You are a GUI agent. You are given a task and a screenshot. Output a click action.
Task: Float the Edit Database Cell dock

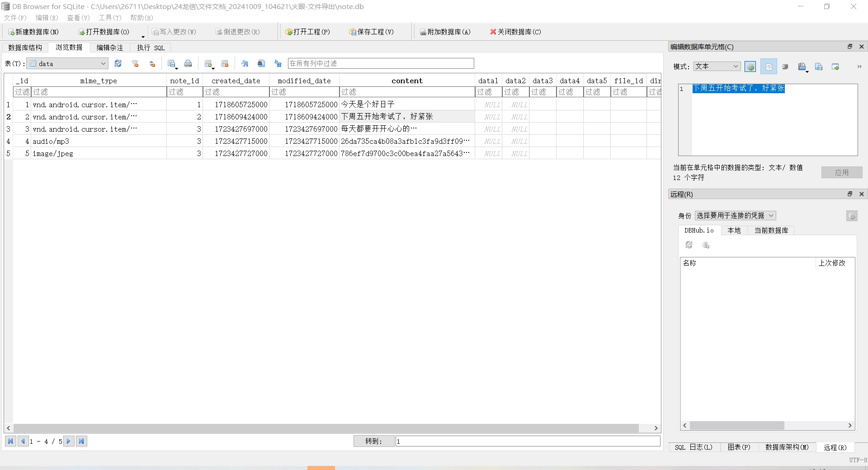850,47
